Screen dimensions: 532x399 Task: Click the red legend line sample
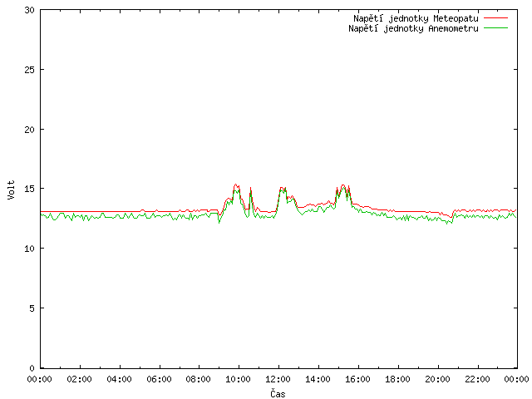495,18
